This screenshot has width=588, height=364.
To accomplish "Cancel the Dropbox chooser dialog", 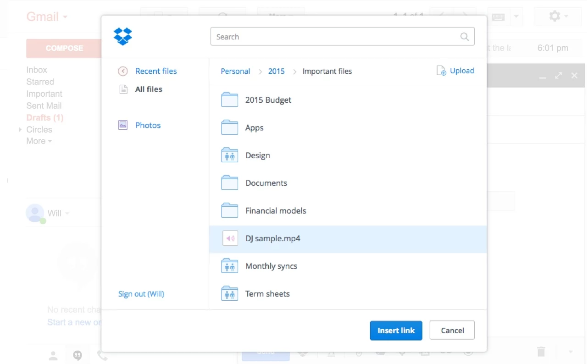I will coord(452,331).
